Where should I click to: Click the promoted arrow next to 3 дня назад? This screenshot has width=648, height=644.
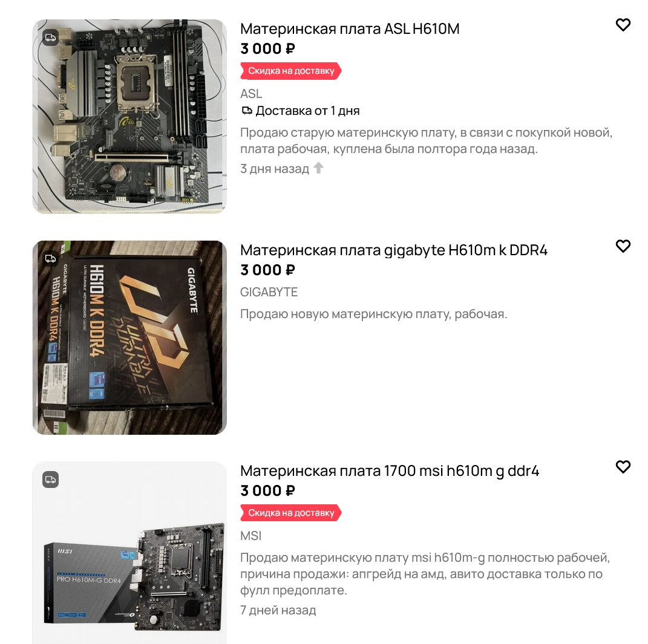click(318, 168)
